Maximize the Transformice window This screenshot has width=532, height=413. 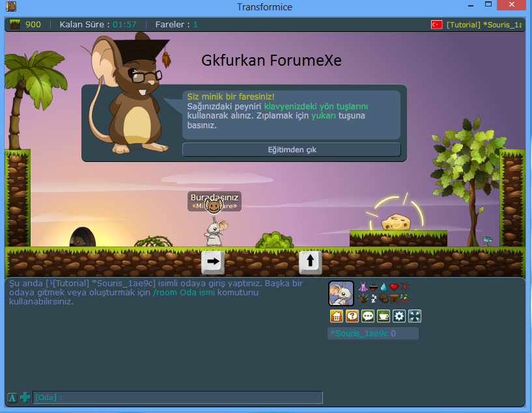488,5
